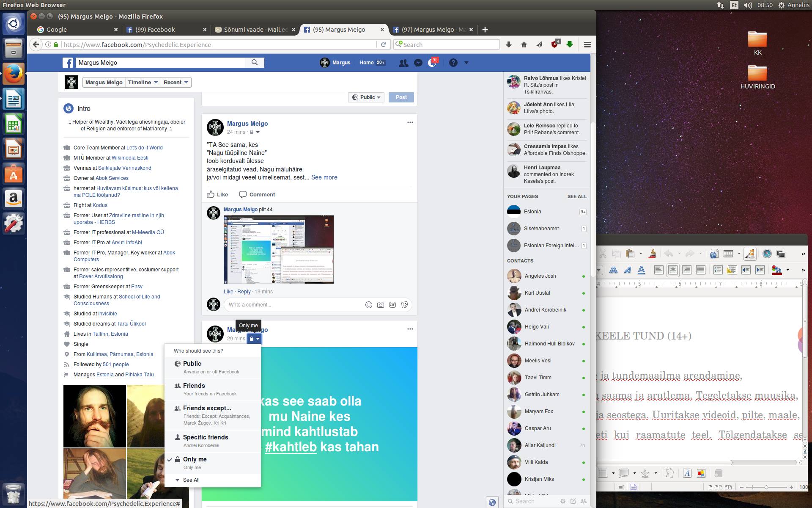Click See more on the first post

coord(324,177)
